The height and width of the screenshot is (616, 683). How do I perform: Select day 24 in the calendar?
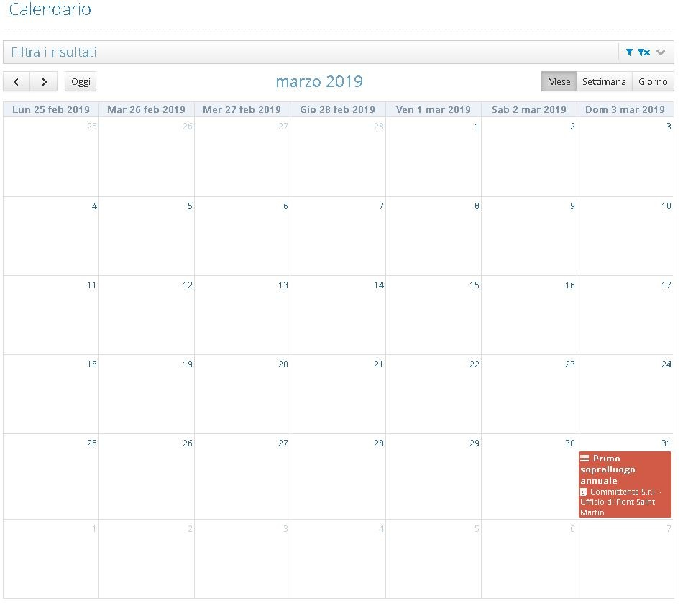[666, 364]
